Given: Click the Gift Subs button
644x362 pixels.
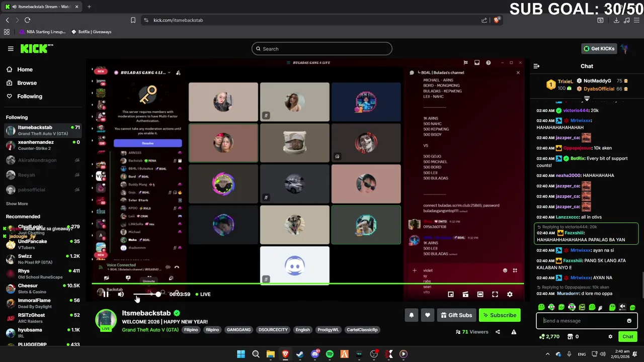Looking at the screenshot, I should pyautogui.click(x=456, y=315).
